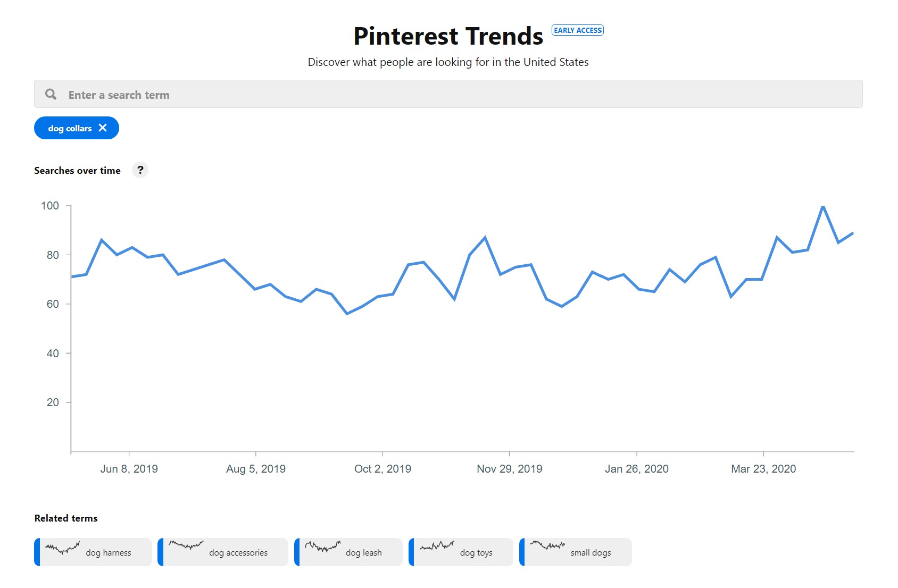Click the Early Access badge
Screen dimensions: 898x588
(x=577, y=30)
